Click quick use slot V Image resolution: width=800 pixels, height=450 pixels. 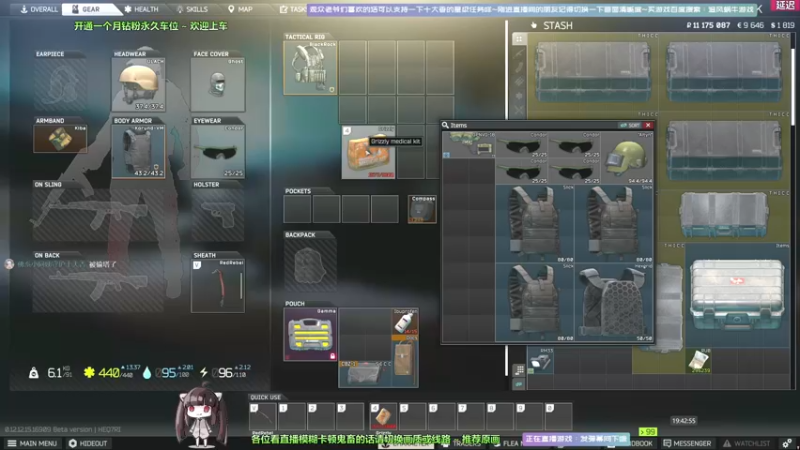(x=263, y=417)
